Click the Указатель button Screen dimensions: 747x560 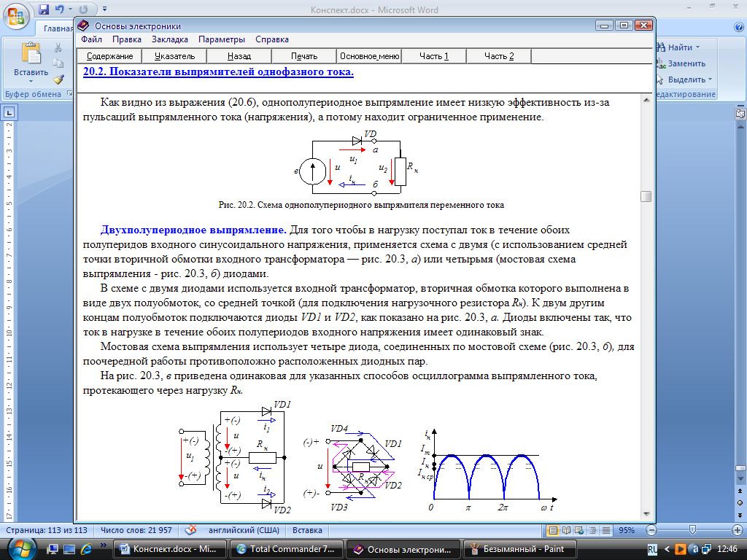[175, 56]
